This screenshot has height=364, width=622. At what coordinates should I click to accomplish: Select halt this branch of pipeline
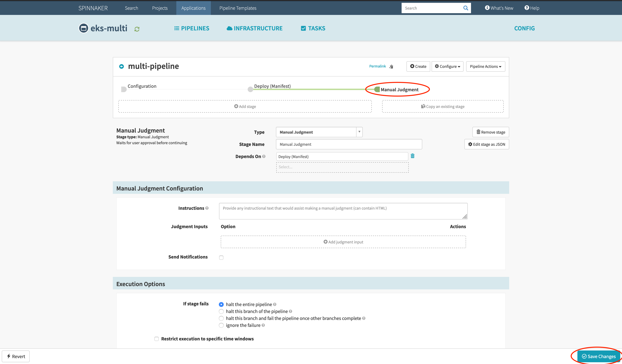coord(221,311)
